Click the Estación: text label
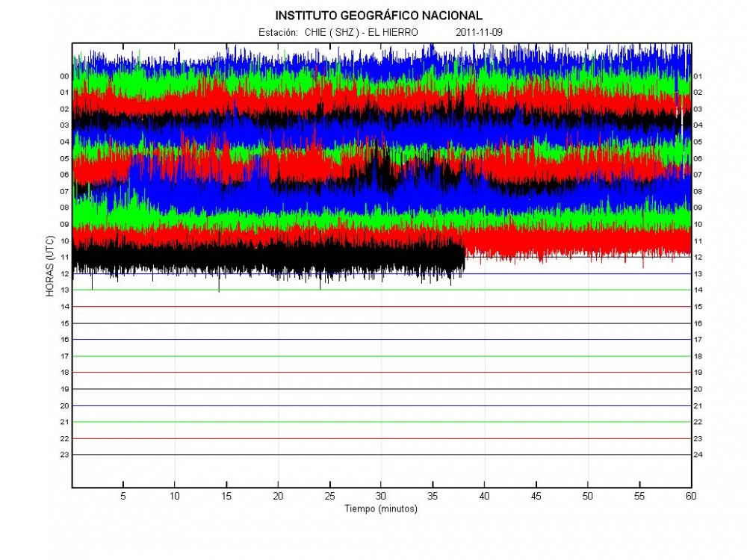 [279, 33]
